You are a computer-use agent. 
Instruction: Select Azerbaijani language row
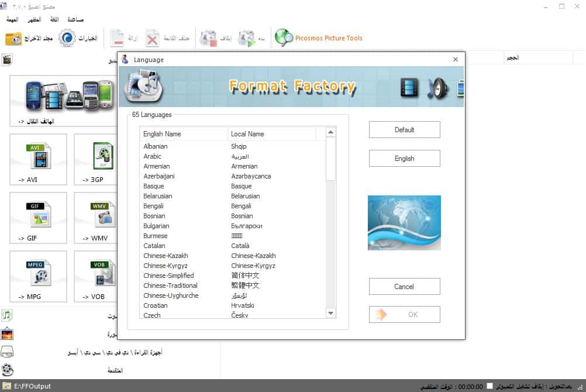233,176
